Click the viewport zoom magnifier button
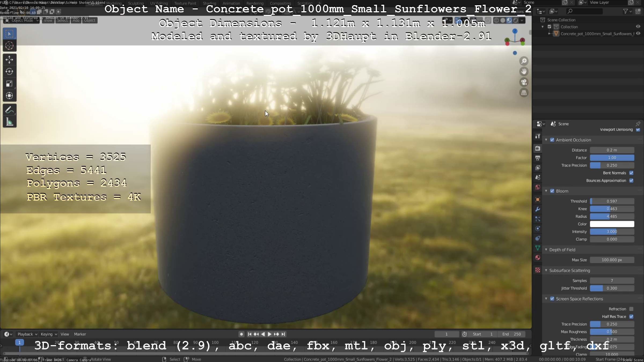Viewport: 644px width, 362px height. tap(524, 61)
